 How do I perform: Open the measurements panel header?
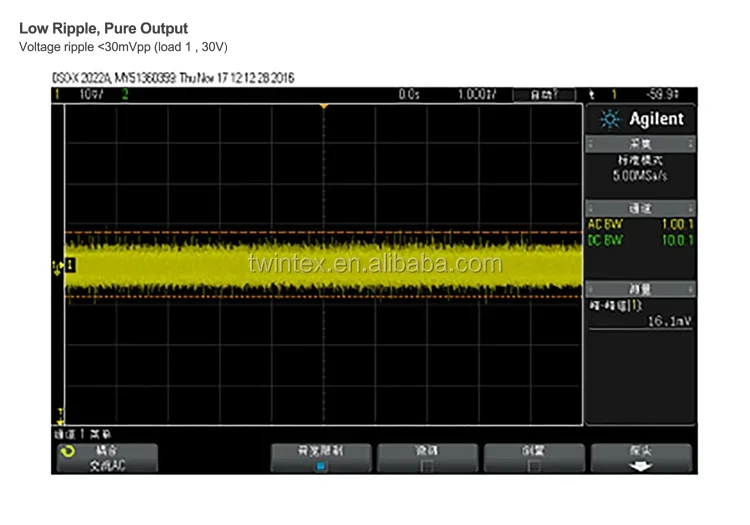pos(640,289)
